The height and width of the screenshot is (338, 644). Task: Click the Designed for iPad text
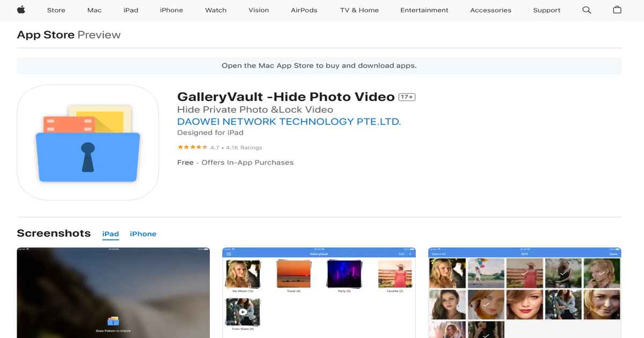[210, 133]
